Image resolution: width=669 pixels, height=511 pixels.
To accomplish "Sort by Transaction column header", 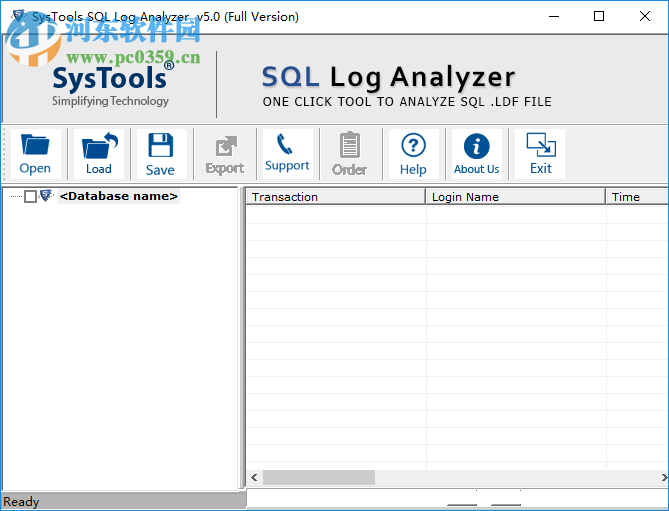I will click(x=335, y=197).
